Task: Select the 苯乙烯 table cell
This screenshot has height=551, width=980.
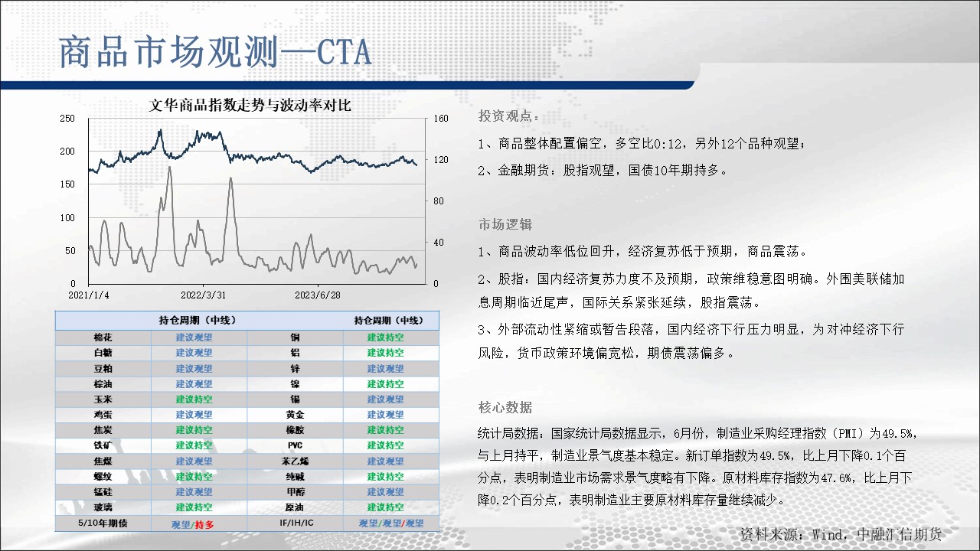Action: tap(295, 461)
